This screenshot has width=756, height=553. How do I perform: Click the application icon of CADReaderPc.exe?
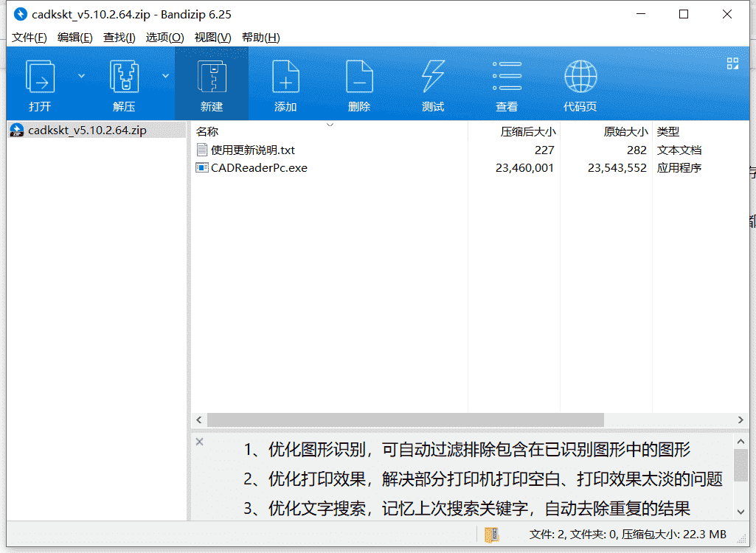(x=201, y=168)
